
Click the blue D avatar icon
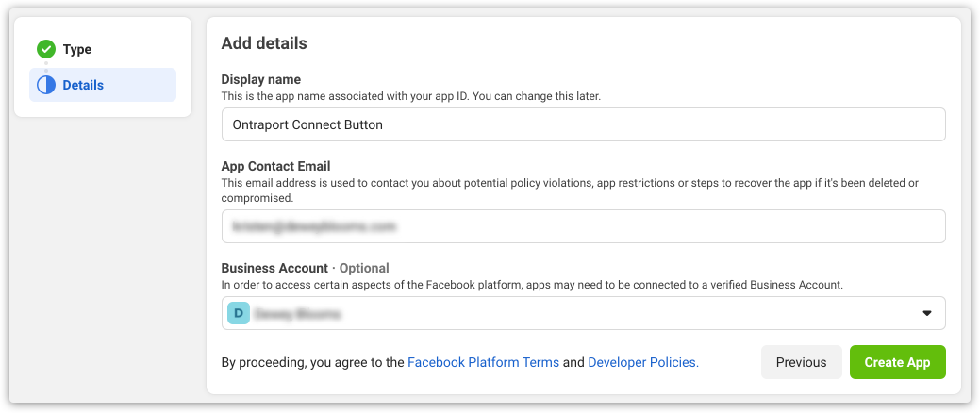pyautogui.click(x=239, y=313)
